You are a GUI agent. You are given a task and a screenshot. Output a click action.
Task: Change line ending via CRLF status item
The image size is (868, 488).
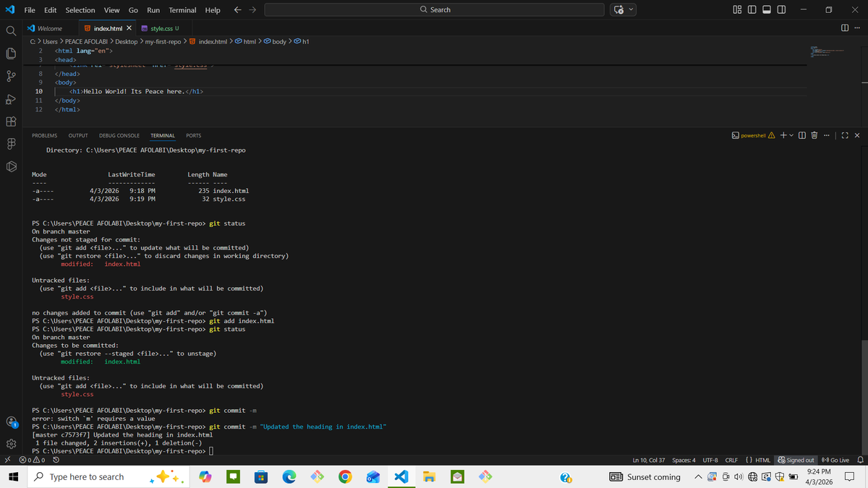point(731,460)
